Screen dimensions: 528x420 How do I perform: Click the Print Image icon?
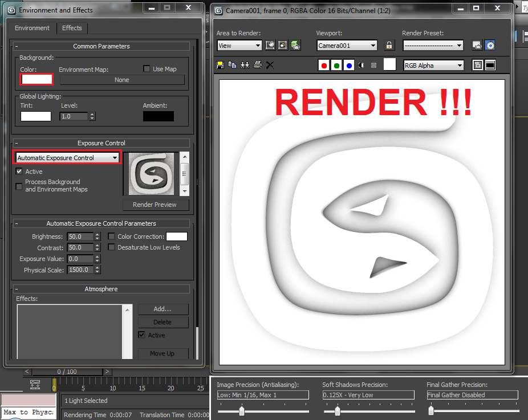coord(258,65)
